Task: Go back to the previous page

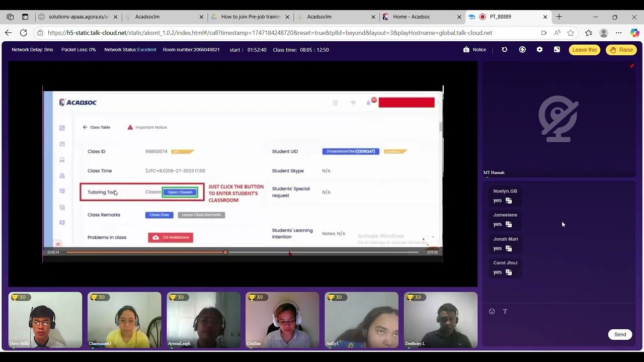Action: (8, 33)
